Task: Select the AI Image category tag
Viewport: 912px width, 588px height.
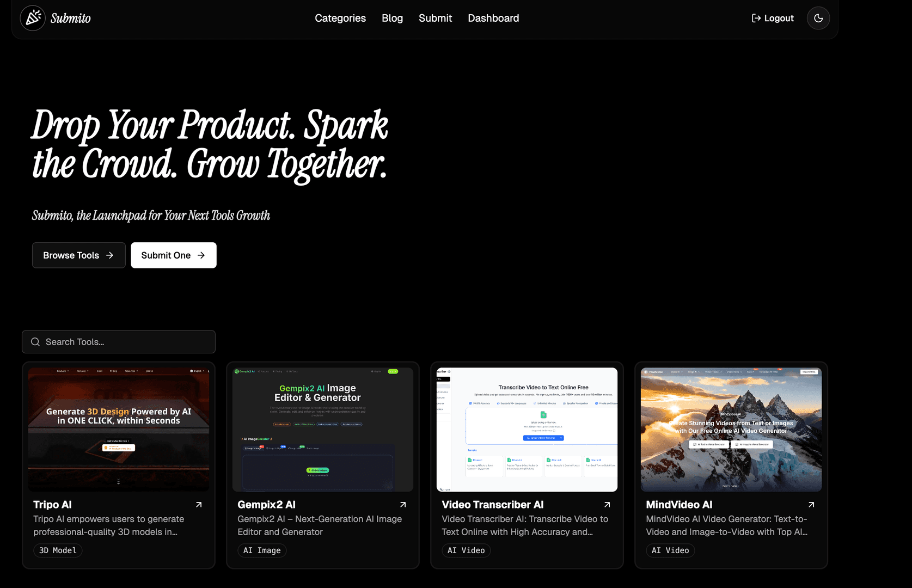Action: (262, 550)
